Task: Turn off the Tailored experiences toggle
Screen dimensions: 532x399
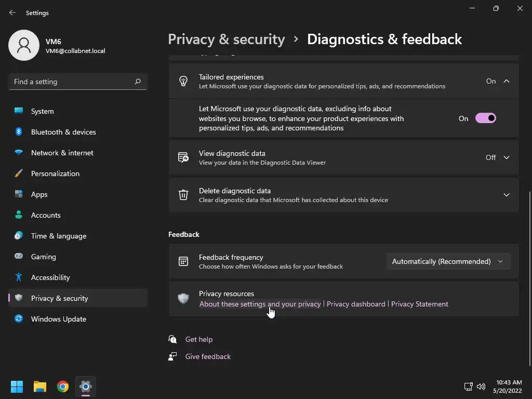Action: (x=486, y=118)
